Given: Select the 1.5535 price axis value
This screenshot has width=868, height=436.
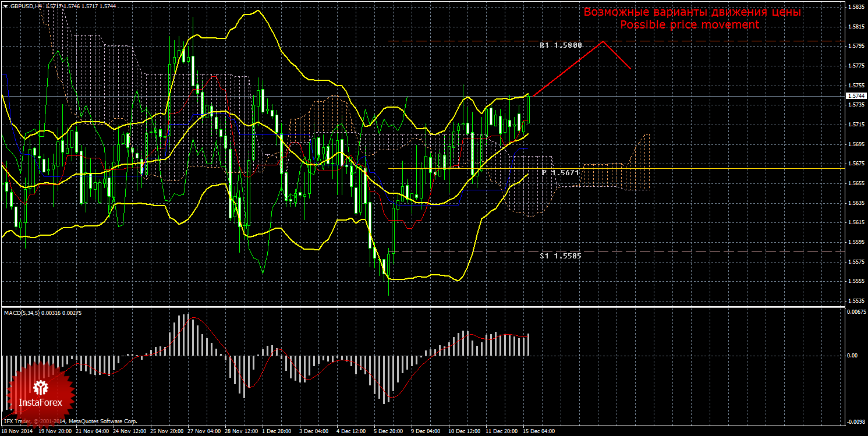Looking at the screenshot, I should 856,301.
